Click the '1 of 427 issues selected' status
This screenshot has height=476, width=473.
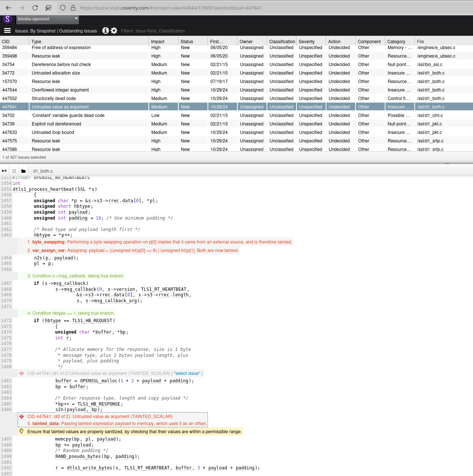tap(24, 157)
